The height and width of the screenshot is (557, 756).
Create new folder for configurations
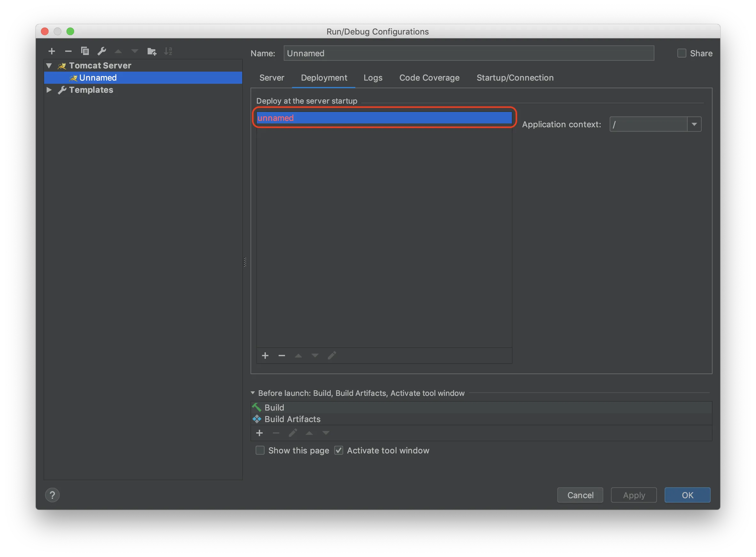click(x=151, y=51)
